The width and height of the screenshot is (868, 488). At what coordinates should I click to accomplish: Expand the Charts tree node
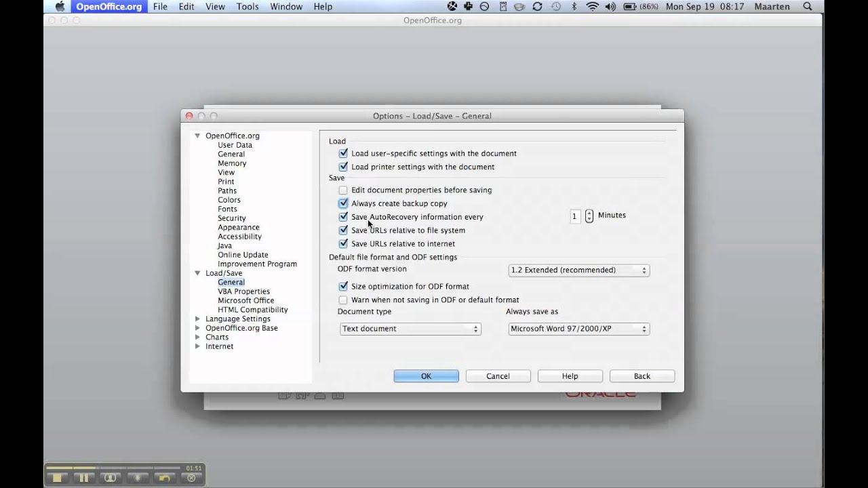pos(197,337)
